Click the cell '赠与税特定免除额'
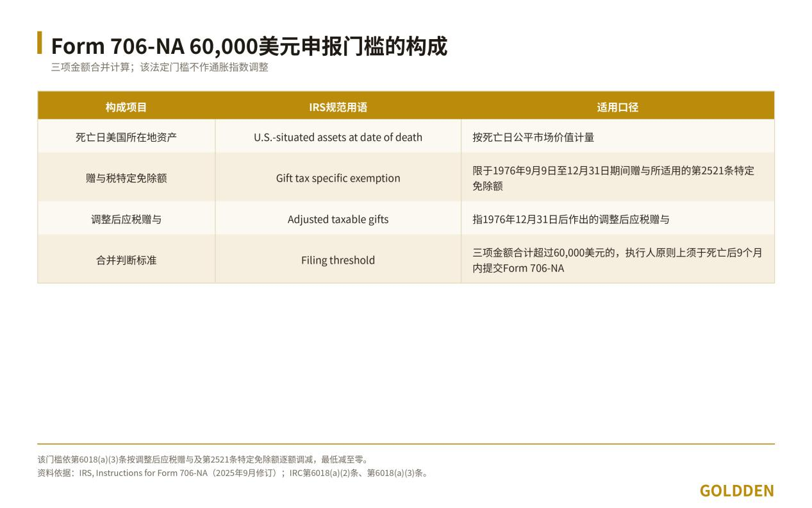The width and height of the screenshot is (812, 508). point(126,178)
